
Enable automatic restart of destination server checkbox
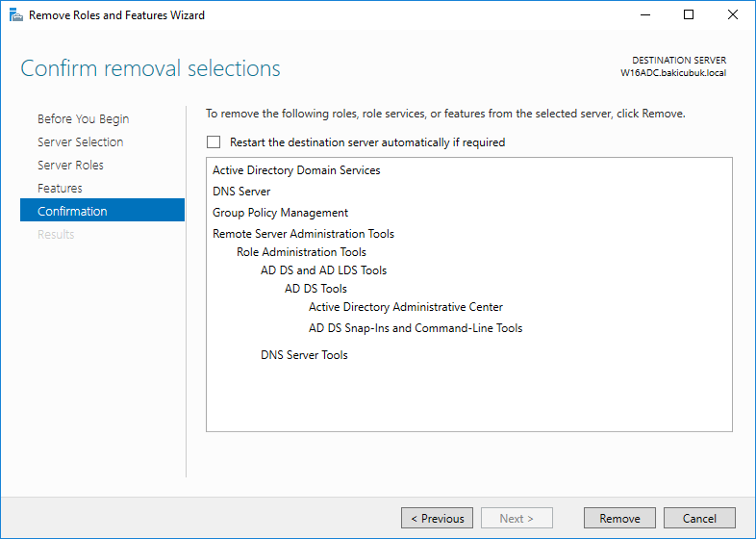coord(214,142)
